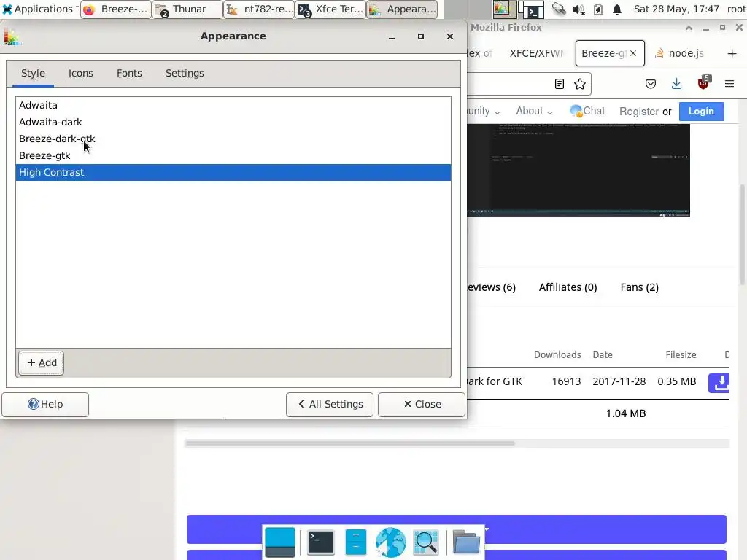Click the Appearance taskbar window button
Image resolution: width=747 pixels, height=560 pixels.
point(402,9)
